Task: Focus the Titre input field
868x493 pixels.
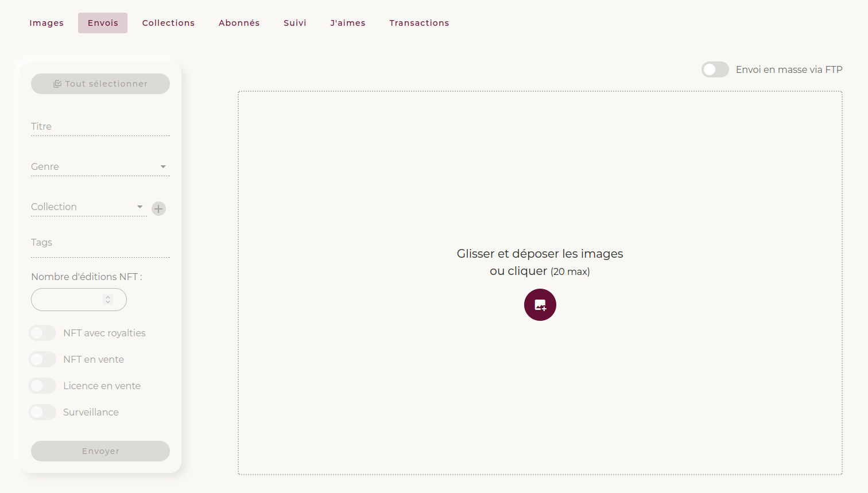Action: [100, 126]
